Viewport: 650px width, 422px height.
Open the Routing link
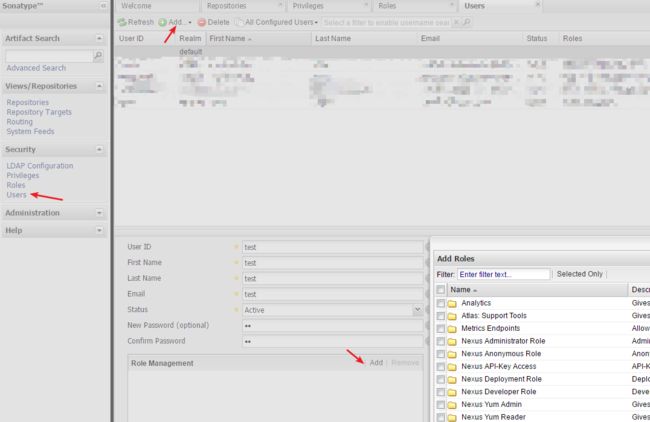[x=19, y=122]
